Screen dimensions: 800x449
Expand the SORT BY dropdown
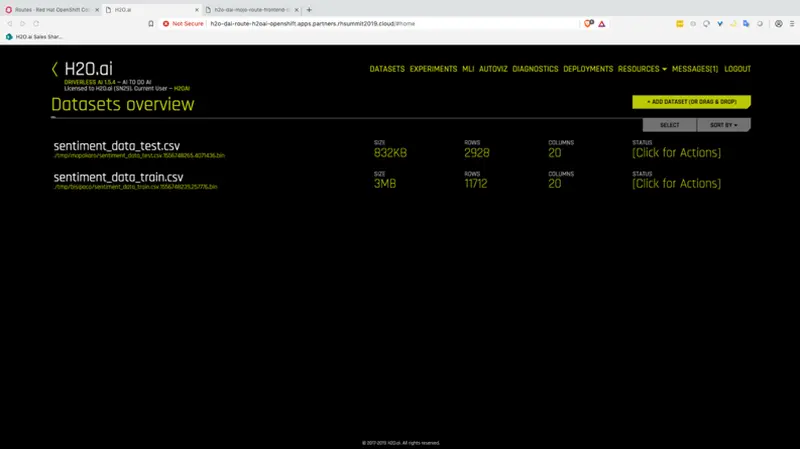(723, 125)
